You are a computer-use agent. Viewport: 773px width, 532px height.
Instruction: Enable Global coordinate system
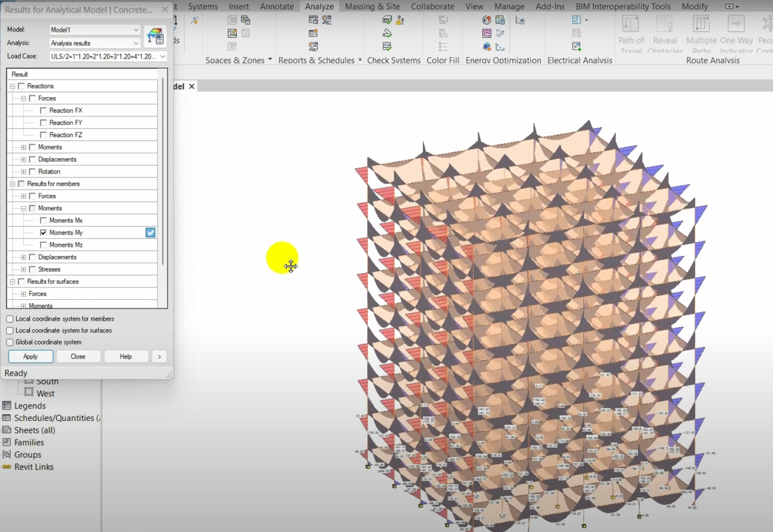pos(9,342)
